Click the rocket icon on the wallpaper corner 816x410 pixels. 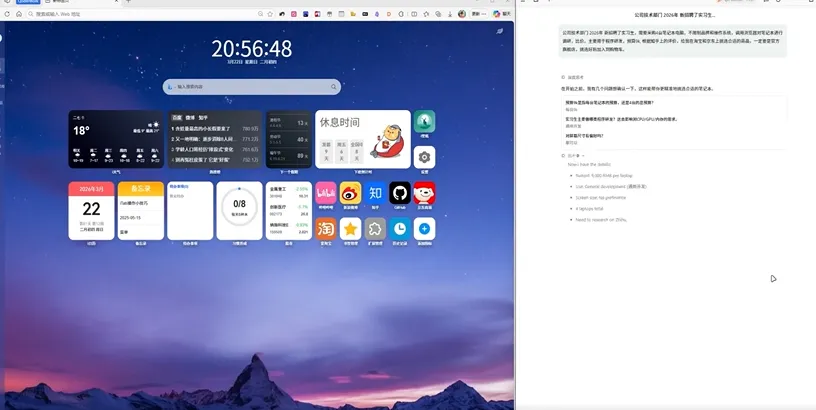500,31
